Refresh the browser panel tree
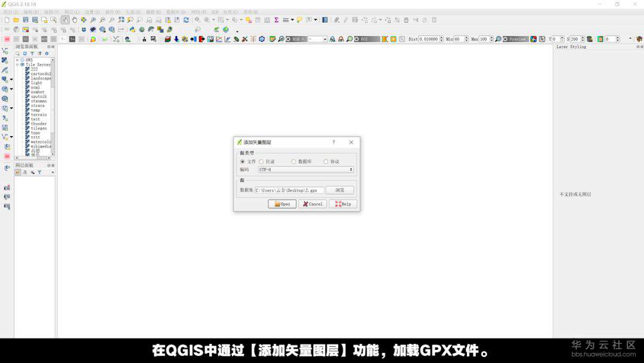644x363 pixels. point(24,54)
